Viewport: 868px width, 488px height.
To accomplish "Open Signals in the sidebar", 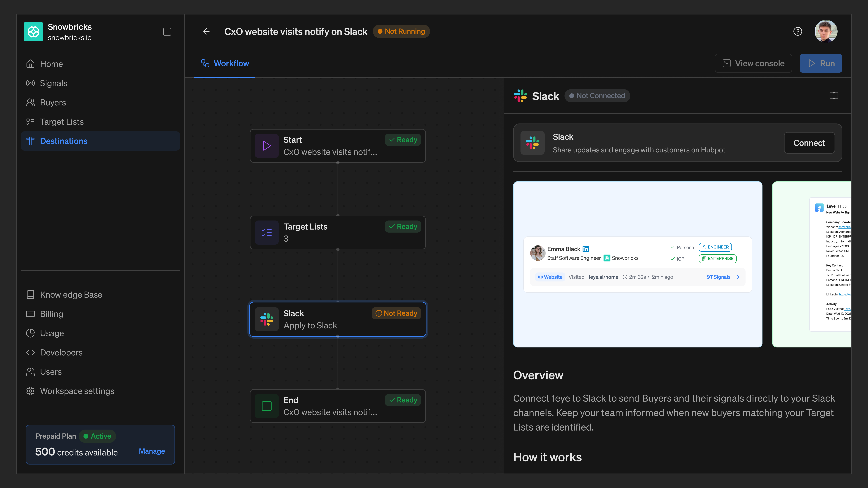I will 100,83.
